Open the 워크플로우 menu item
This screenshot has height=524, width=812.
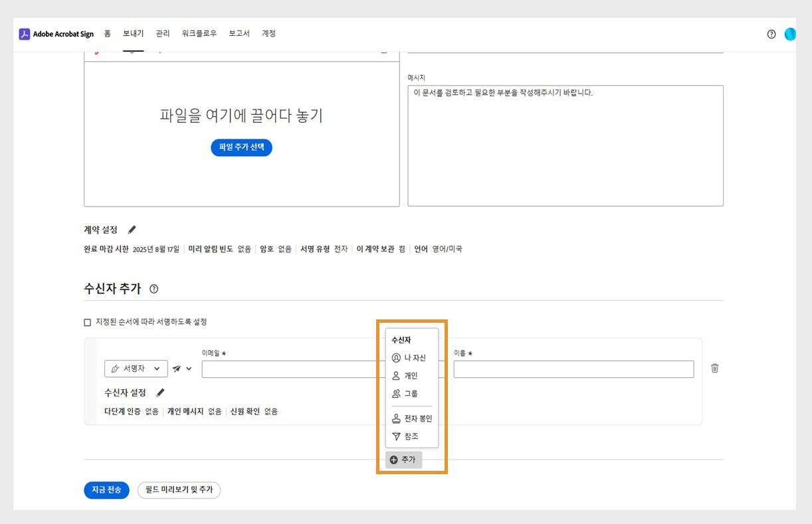(197, 33)
